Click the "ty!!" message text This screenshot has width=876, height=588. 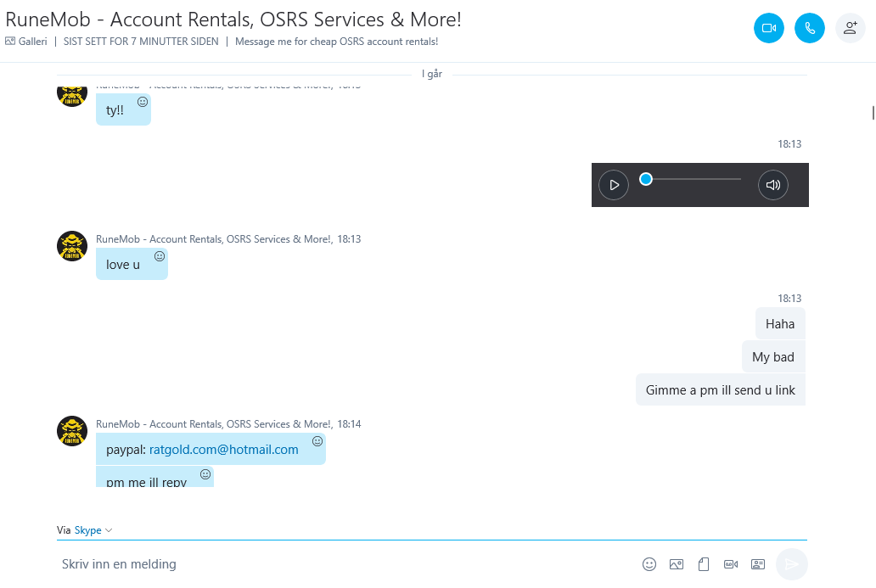coord(115,110)
